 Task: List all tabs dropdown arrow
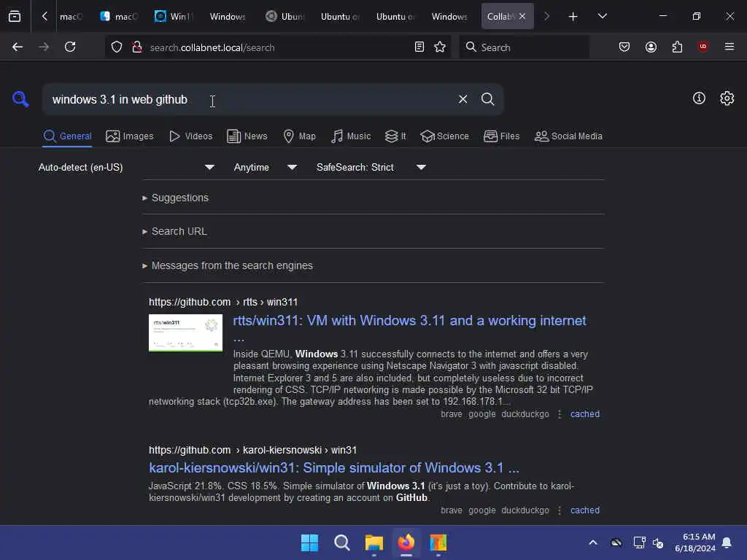(x=602, y=16)
